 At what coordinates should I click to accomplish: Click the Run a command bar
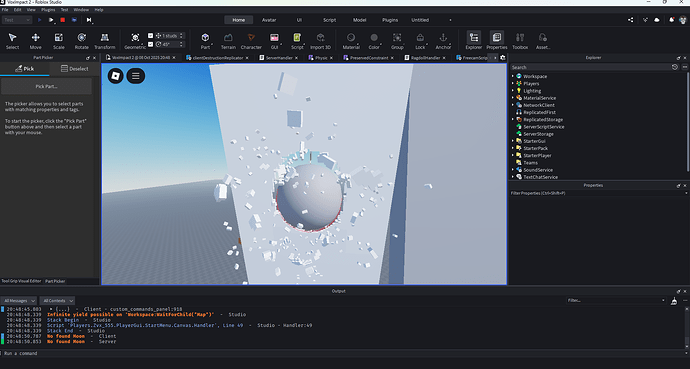click(343, 353)
